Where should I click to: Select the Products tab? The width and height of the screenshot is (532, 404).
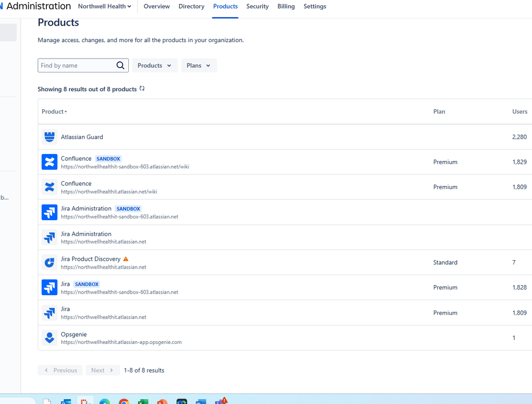tap(225, 6)
